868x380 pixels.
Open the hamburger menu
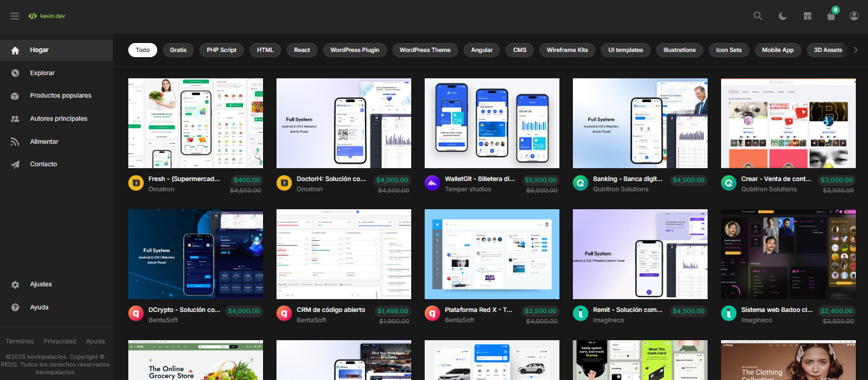tap(15, 16)
